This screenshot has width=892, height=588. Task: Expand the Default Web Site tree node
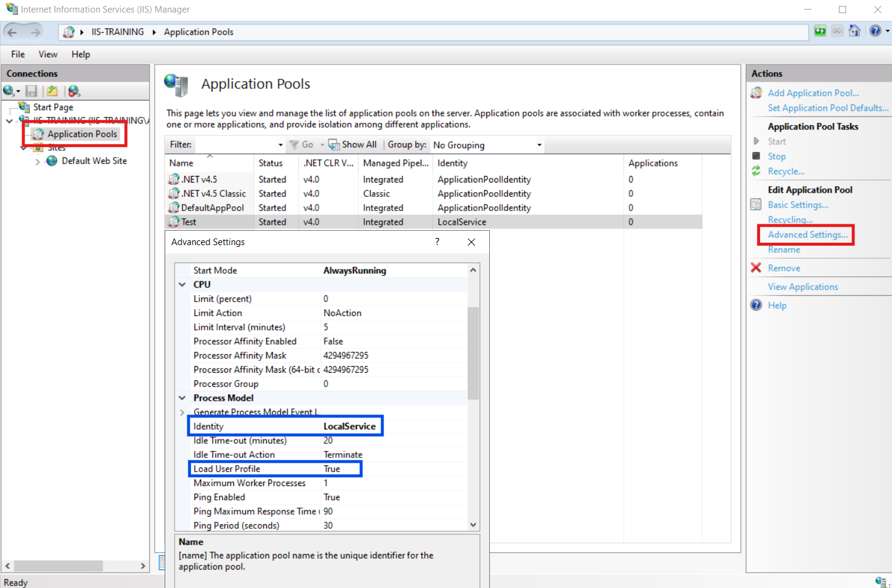point(38,162)
